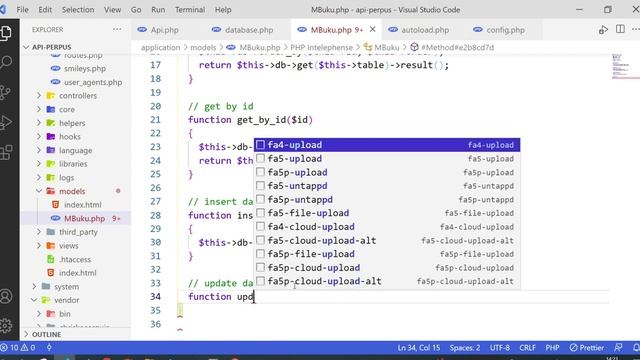
Task: Click models breadcrumb segment
Action: point(203,47)
